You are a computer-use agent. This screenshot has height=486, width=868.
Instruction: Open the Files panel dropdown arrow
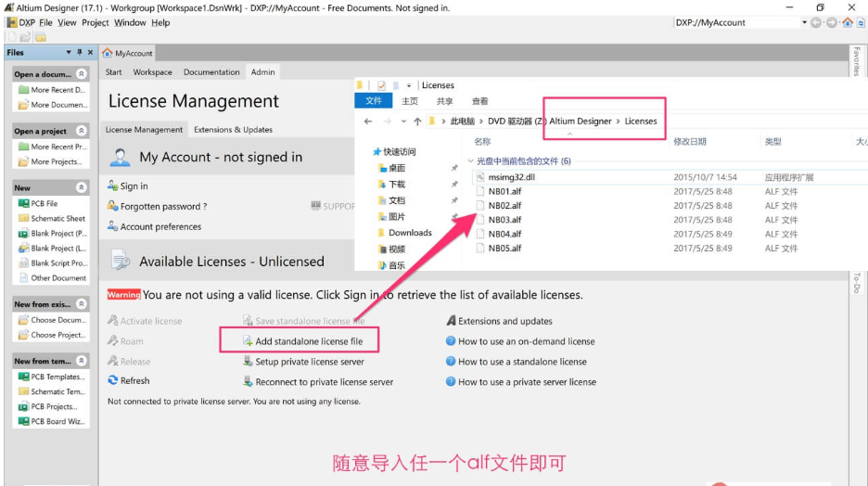(69, 52)
